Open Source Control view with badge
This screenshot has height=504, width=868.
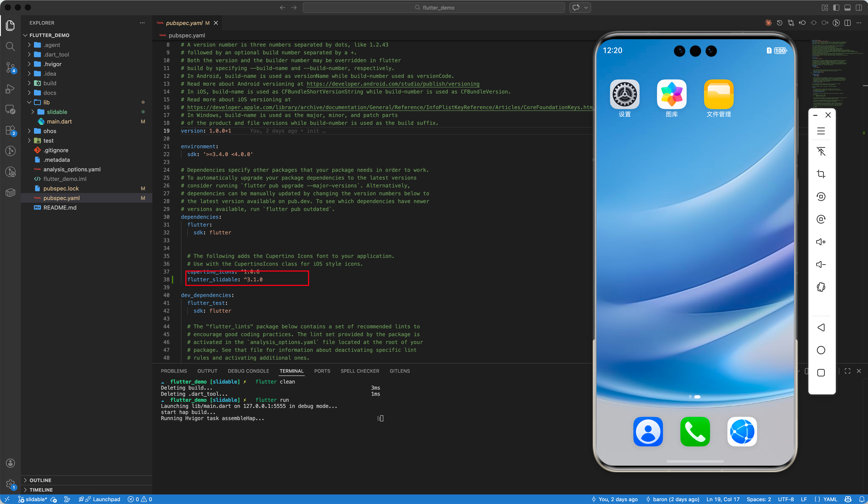click(10, 67)
